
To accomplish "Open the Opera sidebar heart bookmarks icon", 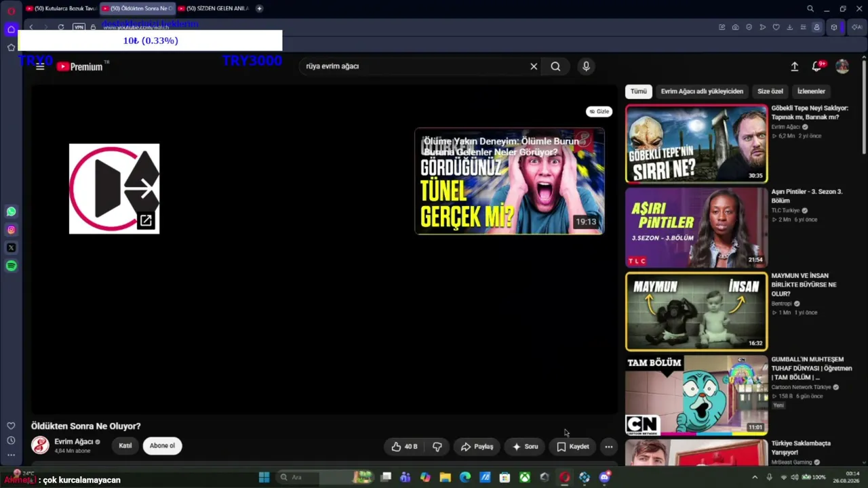I will tap(11, 426).
